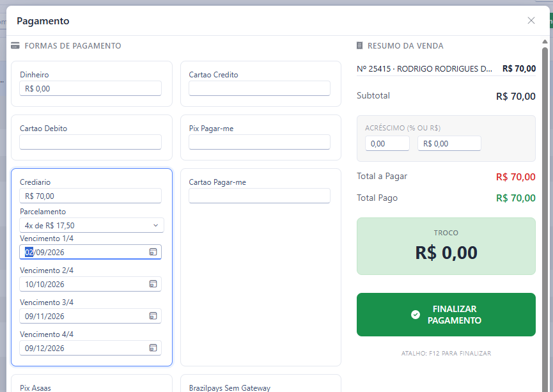Close the Pagamento dialog with the X
This screenshot has width=553, height=392.
(531, 20)
